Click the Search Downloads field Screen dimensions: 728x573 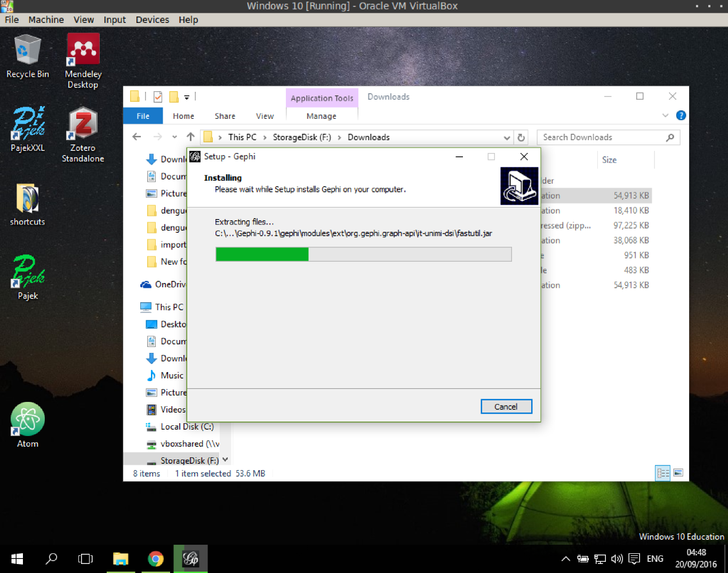(609, 138)
